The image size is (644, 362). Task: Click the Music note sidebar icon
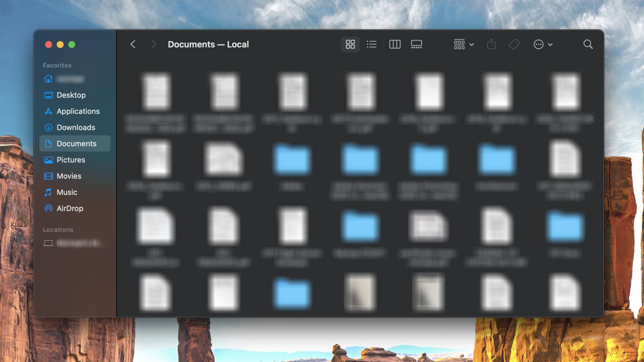tap(48, 192)
